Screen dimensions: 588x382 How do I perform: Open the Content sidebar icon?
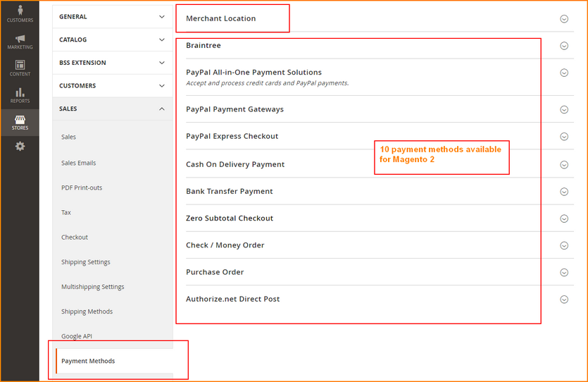click(20, 68)
